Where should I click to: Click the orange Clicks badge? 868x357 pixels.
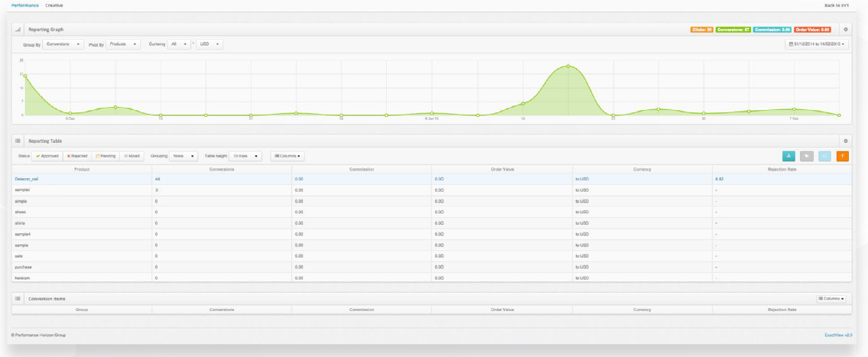click(x=701, y=29)
